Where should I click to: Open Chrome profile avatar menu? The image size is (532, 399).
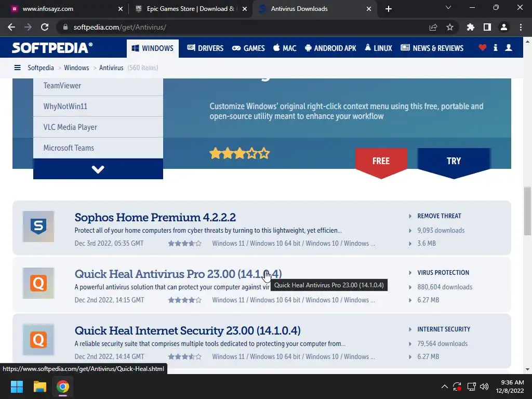point(504,27)
